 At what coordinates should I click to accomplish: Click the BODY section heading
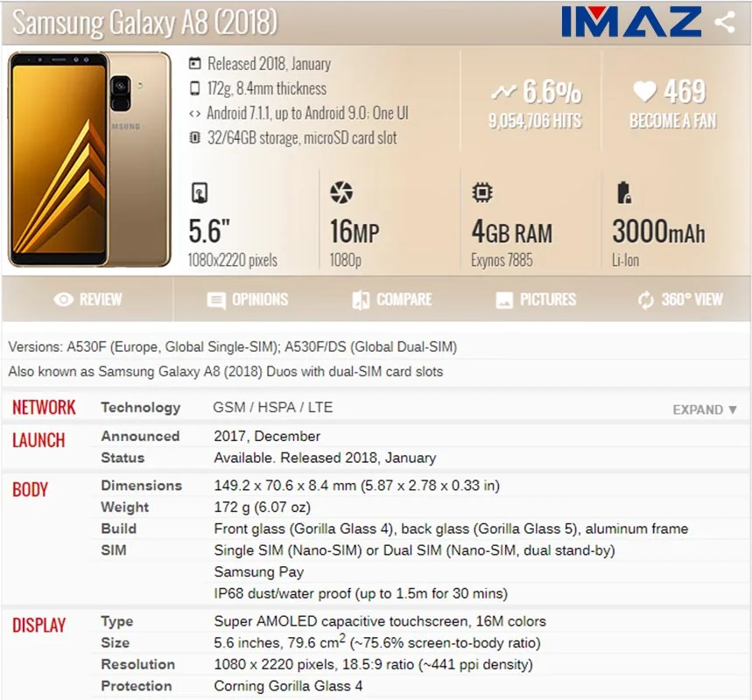click(x=30, y=489)
